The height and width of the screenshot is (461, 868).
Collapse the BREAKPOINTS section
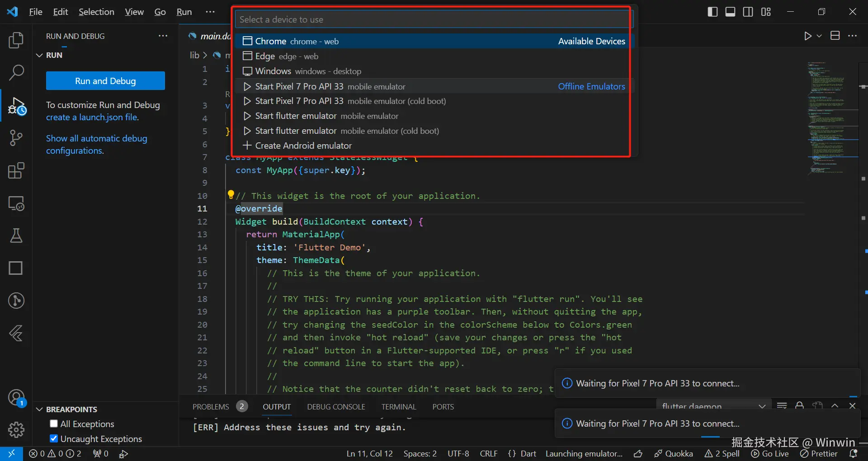click(x=40, y=409)
